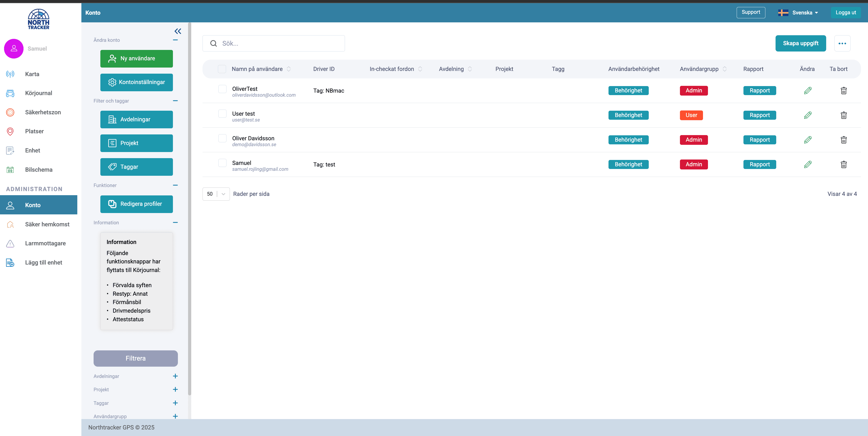
Task: Open the 50 rows per page dropdown
Action: tap(216, 194)
